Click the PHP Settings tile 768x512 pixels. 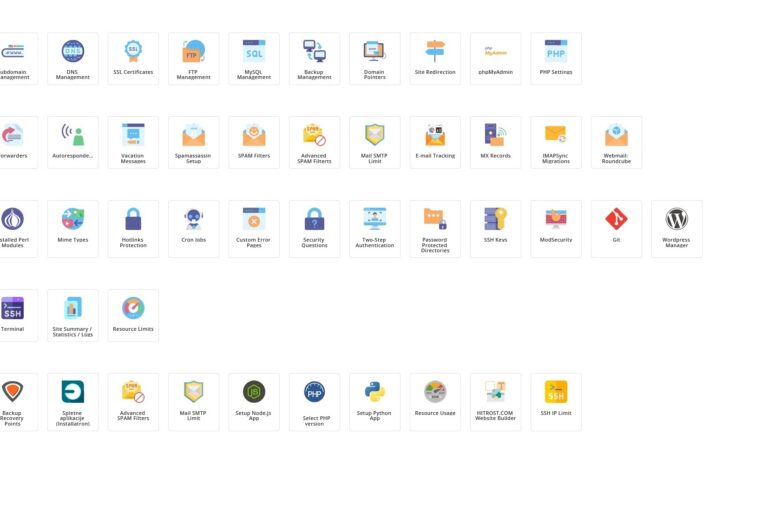(x=556, y=58)
